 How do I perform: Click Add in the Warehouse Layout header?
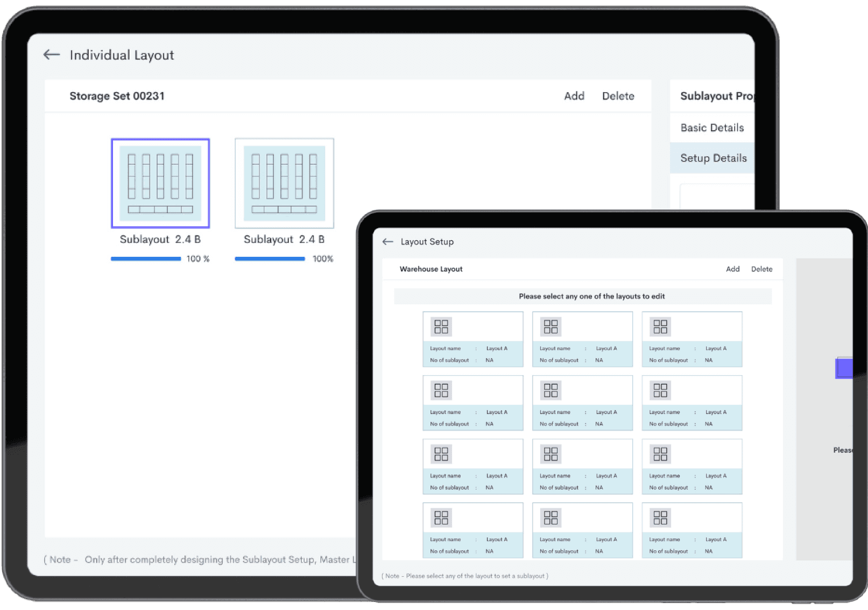pyautogui.click(x=732, y=269)
